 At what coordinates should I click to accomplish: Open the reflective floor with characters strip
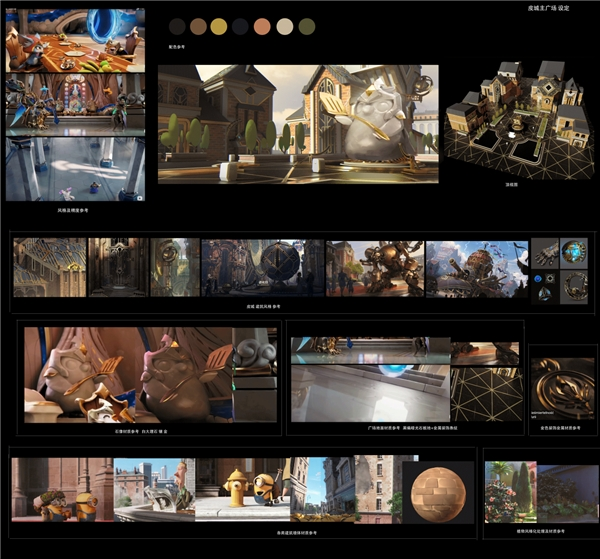point(370,350)
